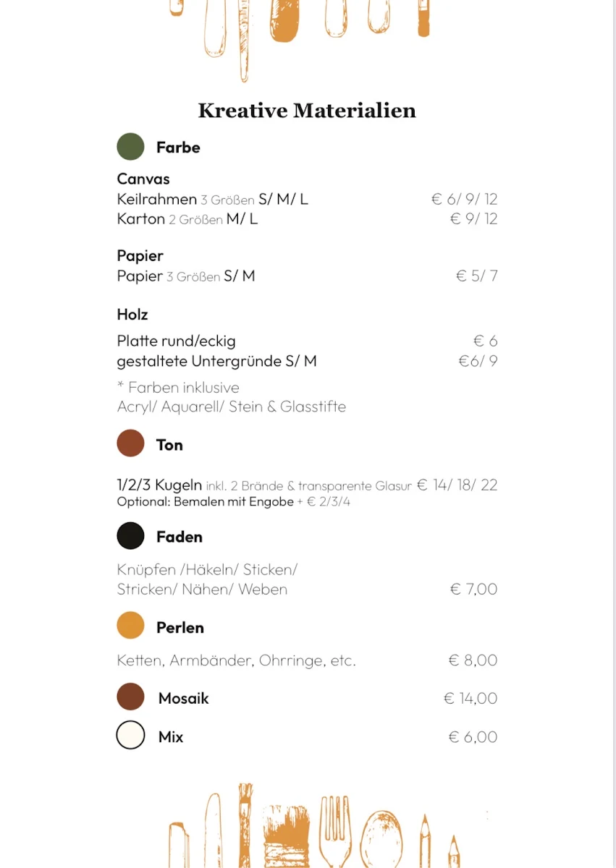Click the solid orange spatula at top
616x868 pixels.
pyautogui.click(x=284, y=20)
